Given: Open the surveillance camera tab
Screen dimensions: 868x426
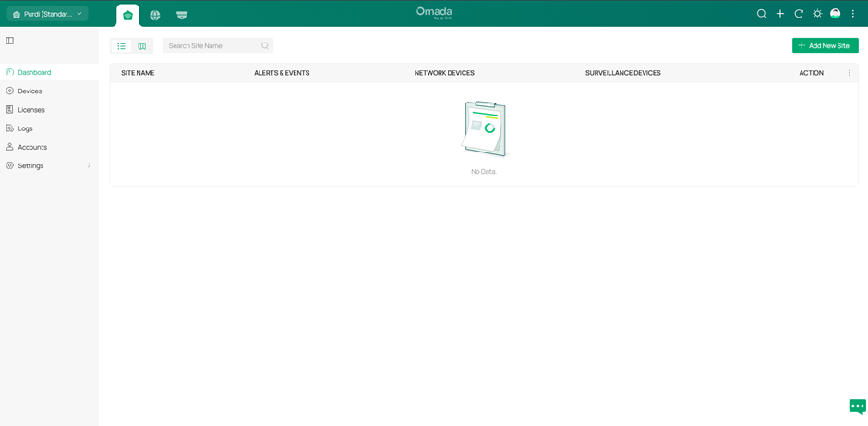Looking at the screenshot, I should click(x=182, y=15).
